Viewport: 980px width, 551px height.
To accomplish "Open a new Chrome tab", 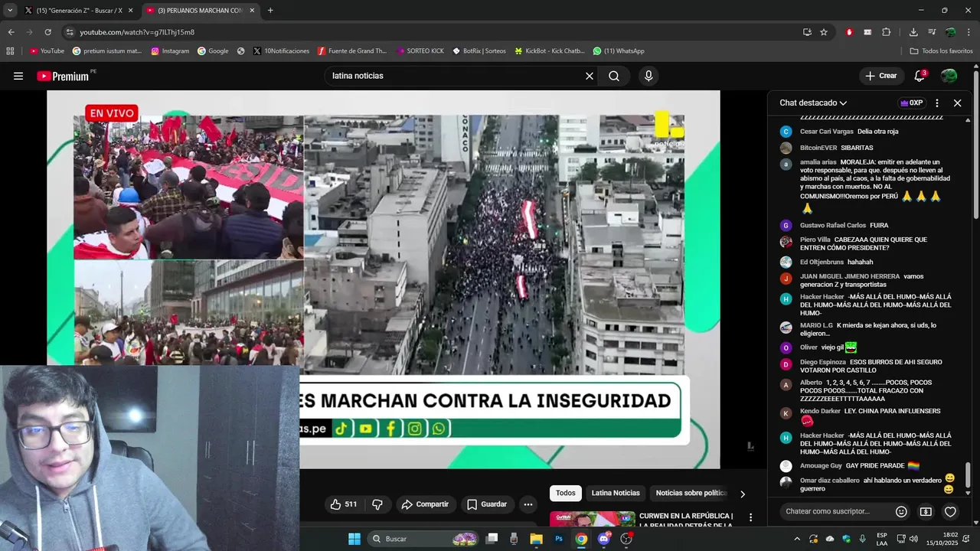I will click(x=270, y=11).
